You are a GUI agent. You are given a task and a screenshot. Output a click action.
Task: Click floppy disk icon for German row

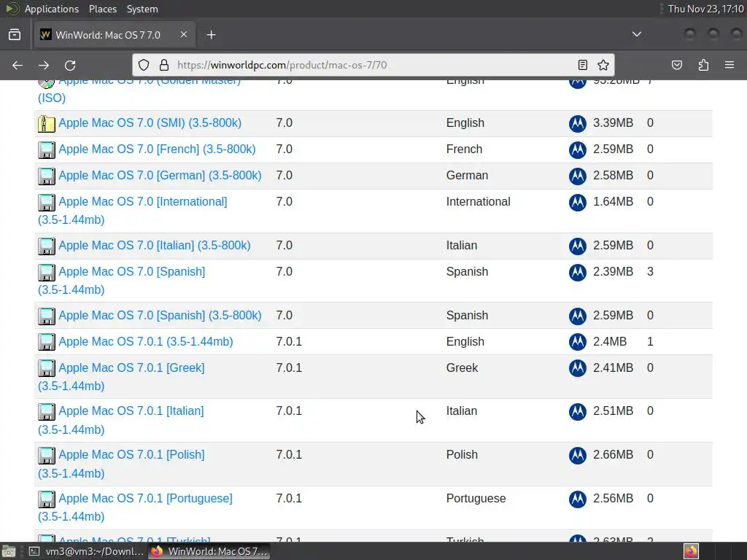[x=46, y=176]
